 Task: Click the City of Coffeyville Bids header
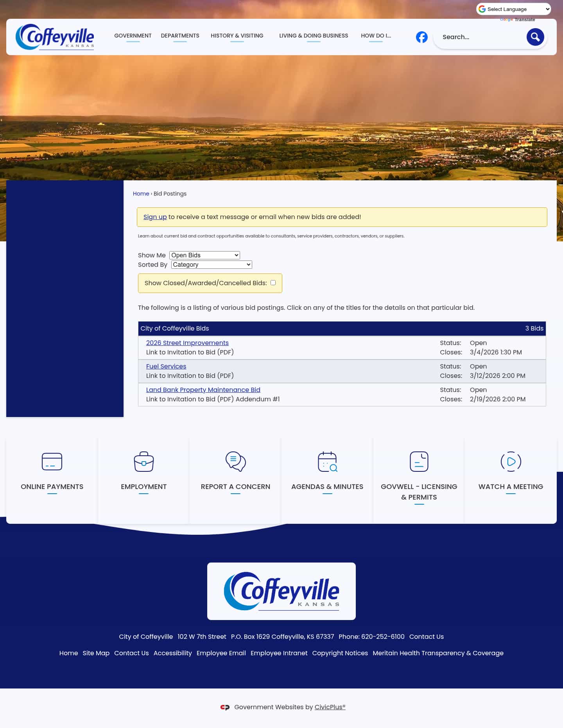point(175,328)
